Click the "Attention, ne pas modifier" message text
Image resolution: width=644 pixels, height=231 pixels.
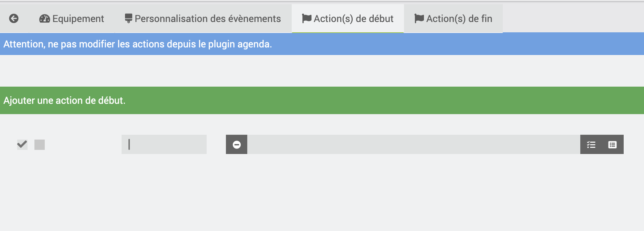pyautogui.click(x=138, y=44)
